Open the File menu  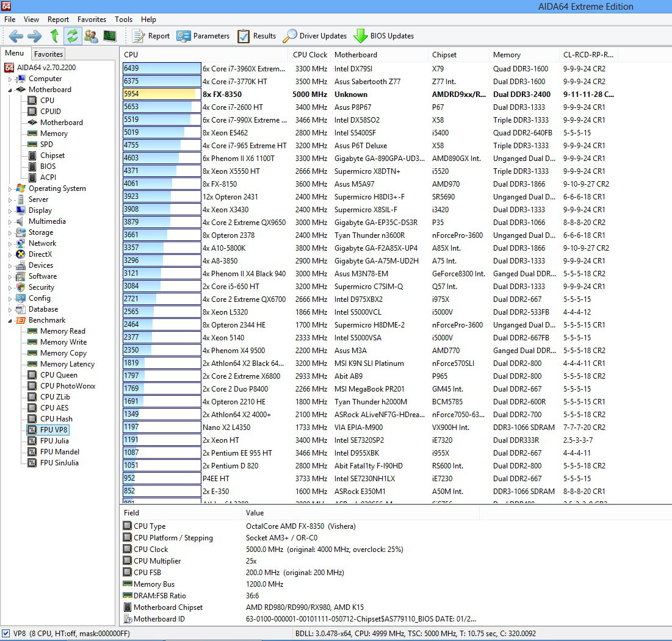[9, 20]
